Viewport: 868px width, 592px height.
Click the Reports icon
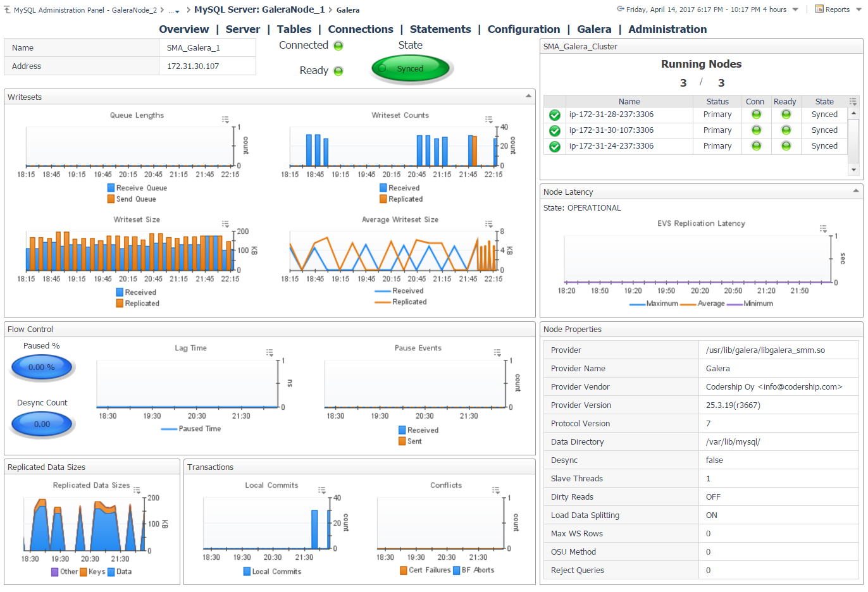pyautogui.click(x=819, y=9)
